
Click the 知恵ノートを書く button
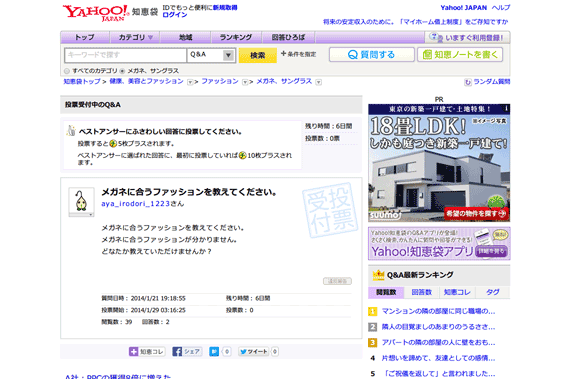(x=460, y=55)
